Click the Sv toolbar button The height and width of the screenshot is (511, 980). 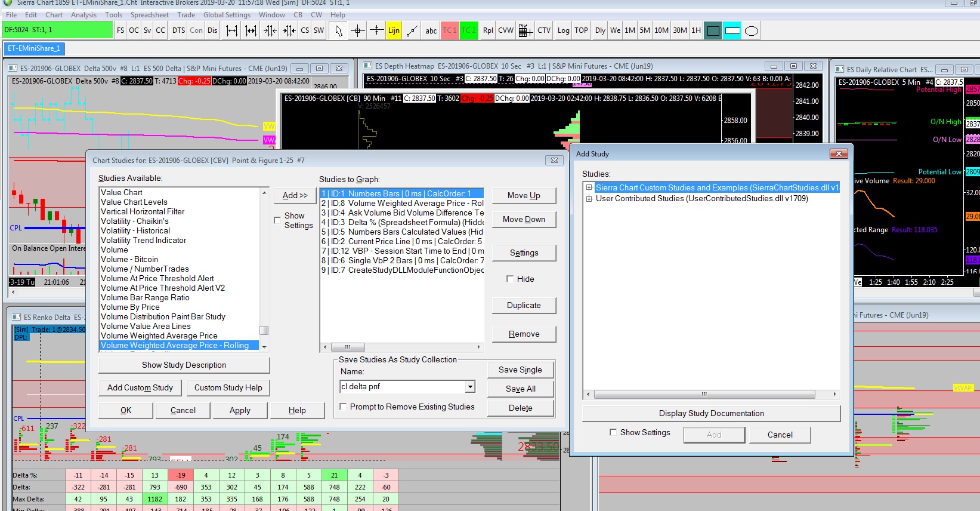[147, 30]
